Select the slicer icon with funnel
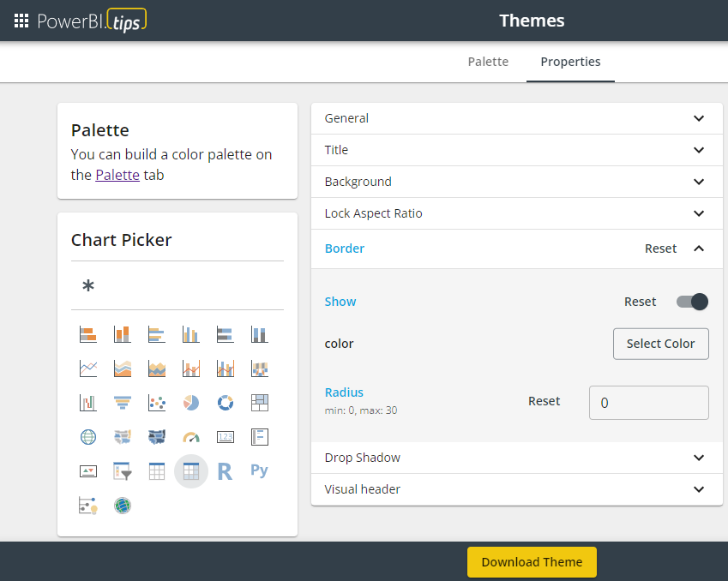728x581 pixels. pyautogui.click(x=123, y=471)
